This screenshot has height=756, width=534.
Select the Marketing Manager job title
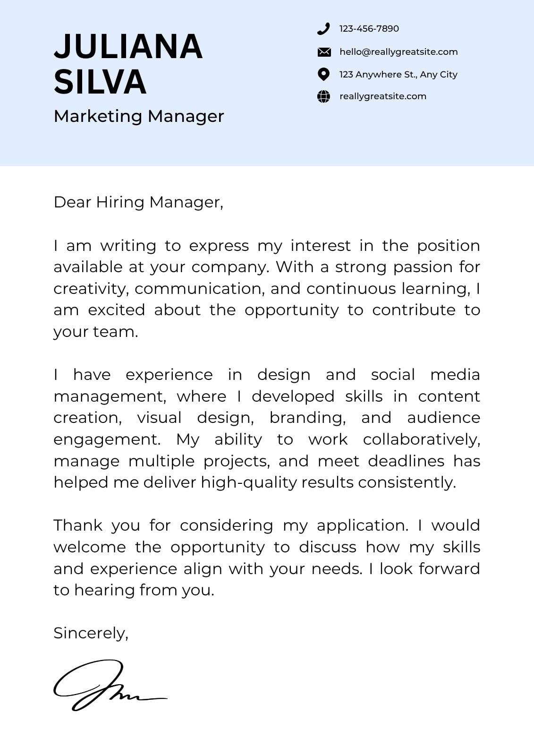[139, 116]
